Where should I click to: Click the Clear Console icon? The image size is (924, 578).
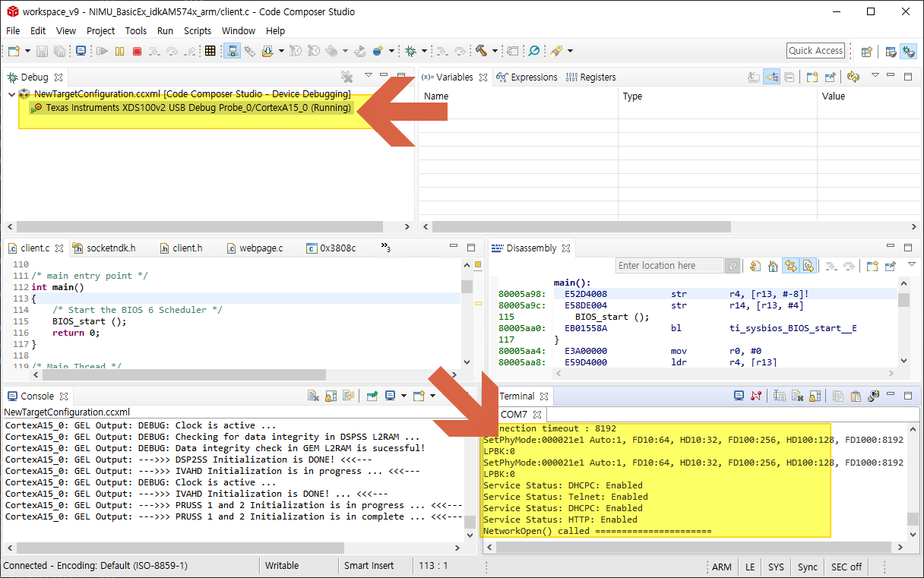(312, 396)
